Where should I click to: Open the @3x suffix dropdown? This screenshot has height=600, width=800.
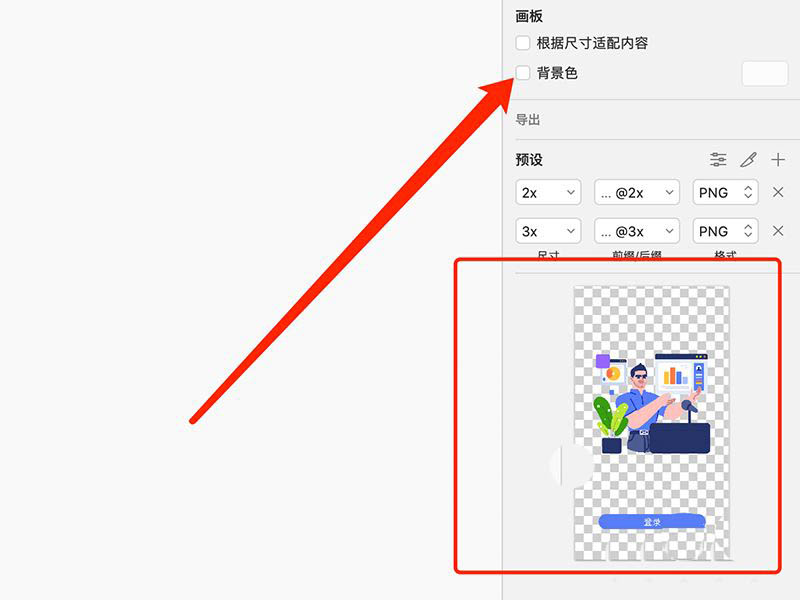coord(637,231)
